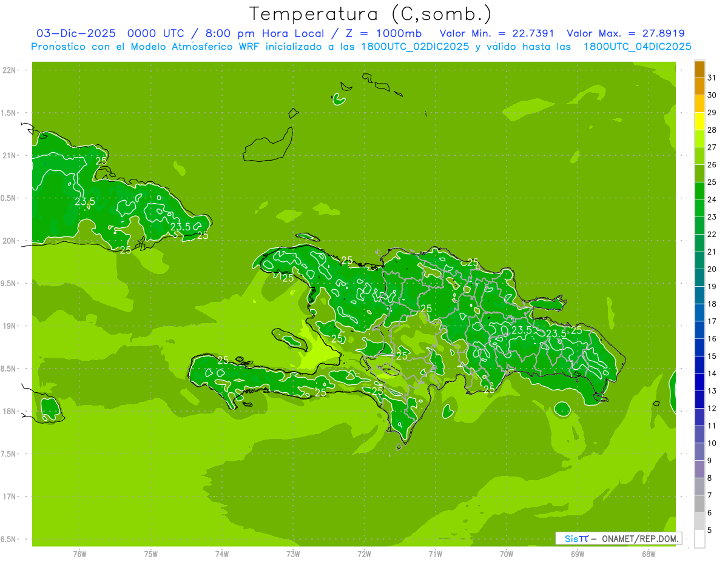Click the "Valor Max. = 27.8919" readout
The width and height of the screenshot is (728, 562).
(625, 33)
